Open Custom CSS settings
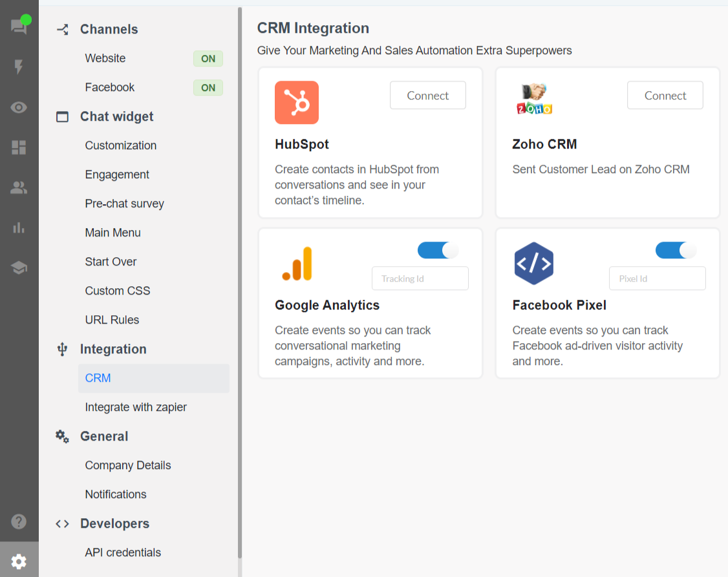 118,291
